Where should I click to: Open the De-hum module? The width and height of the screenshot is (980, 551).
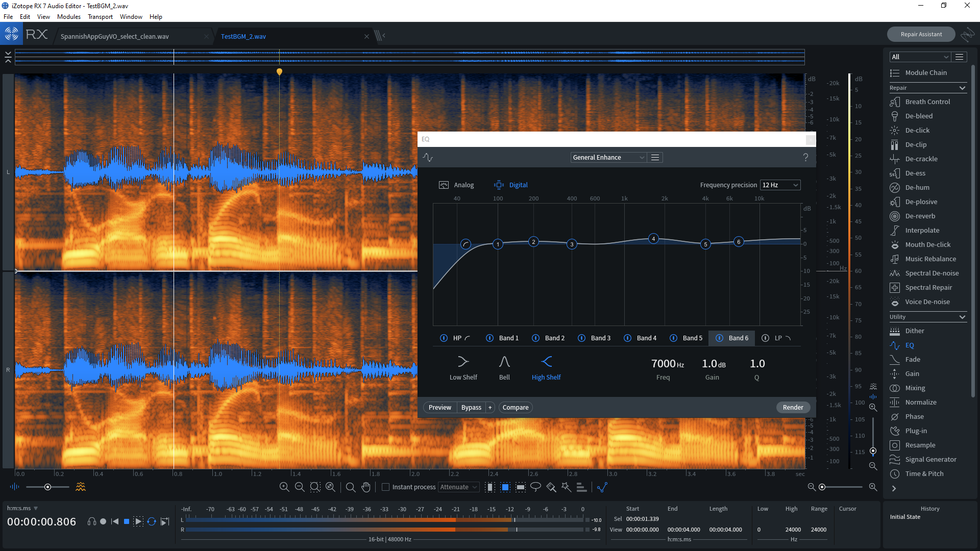[917, 187]
